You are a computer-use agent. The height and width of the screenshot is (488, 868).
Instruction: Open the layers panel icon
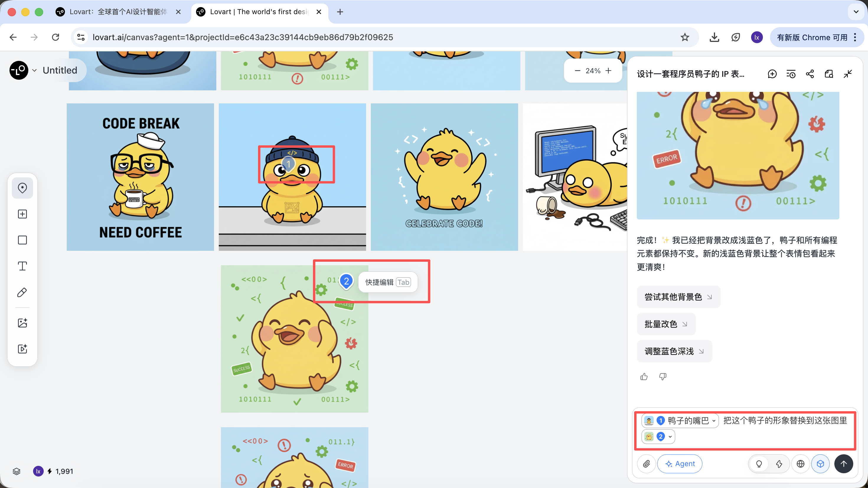pyautogui.click(x=17, y=471)
